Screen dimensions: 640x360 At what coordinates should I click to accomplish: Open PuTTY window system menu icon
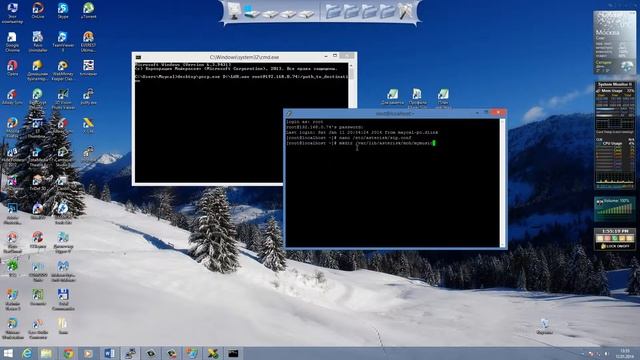click(x=289, y=113)
